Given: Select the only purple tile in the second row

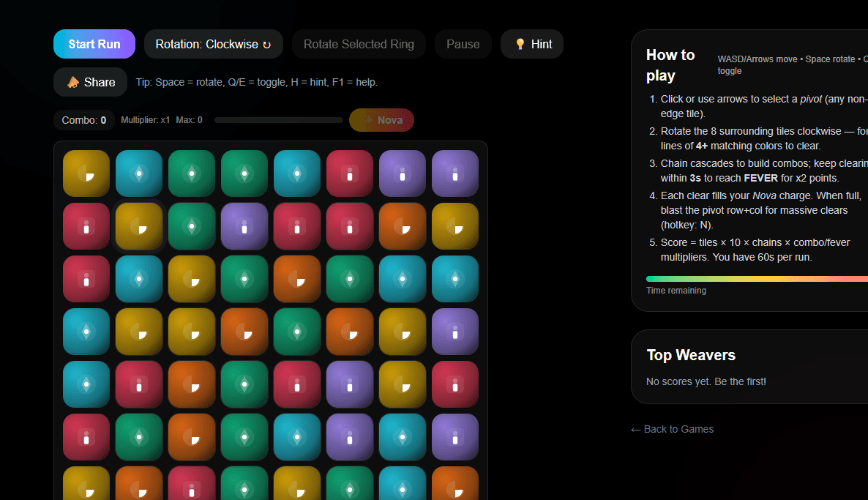Looking at the screenshot, I should click(244, 226).
